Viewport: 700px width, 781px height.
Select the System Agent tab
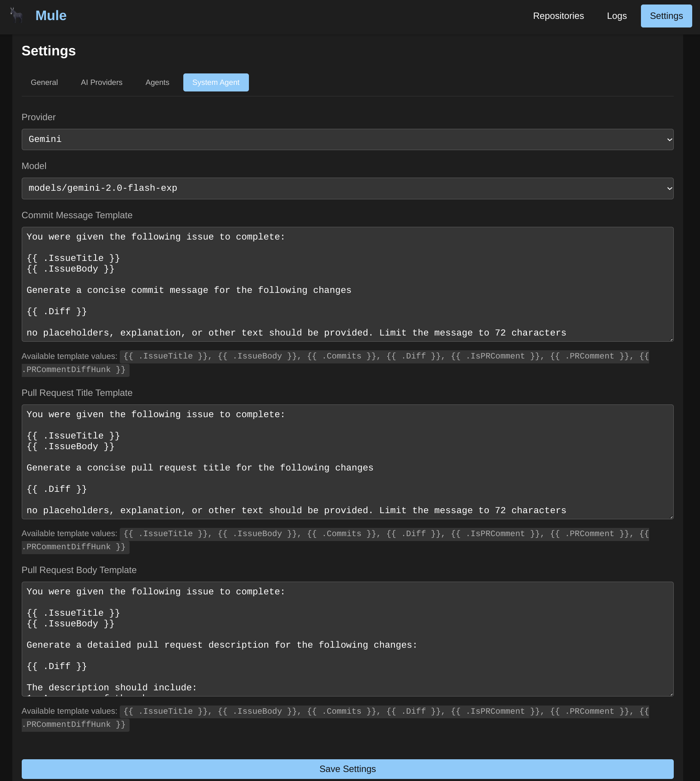coord(216,82)
